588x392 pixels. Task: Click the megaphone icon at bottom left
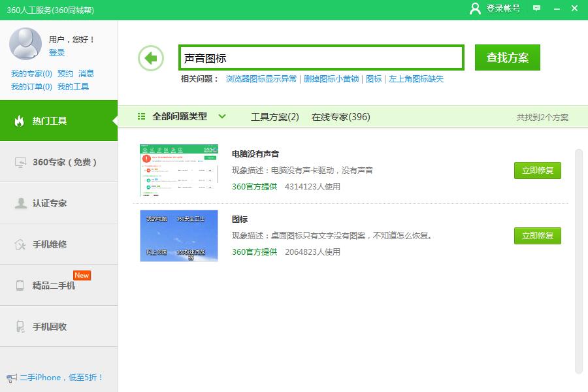[x=11, y=378]
